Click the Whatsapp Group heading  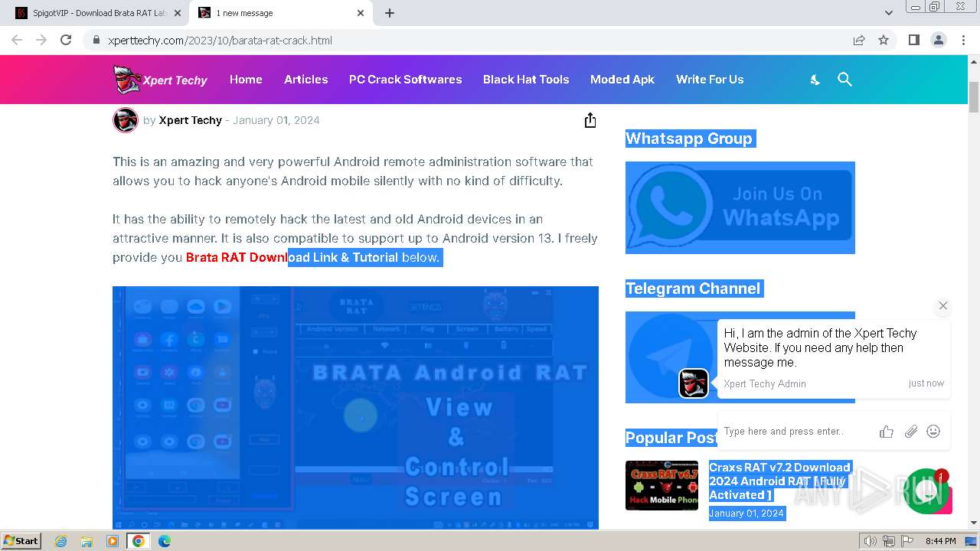click(x=689, y=139)
